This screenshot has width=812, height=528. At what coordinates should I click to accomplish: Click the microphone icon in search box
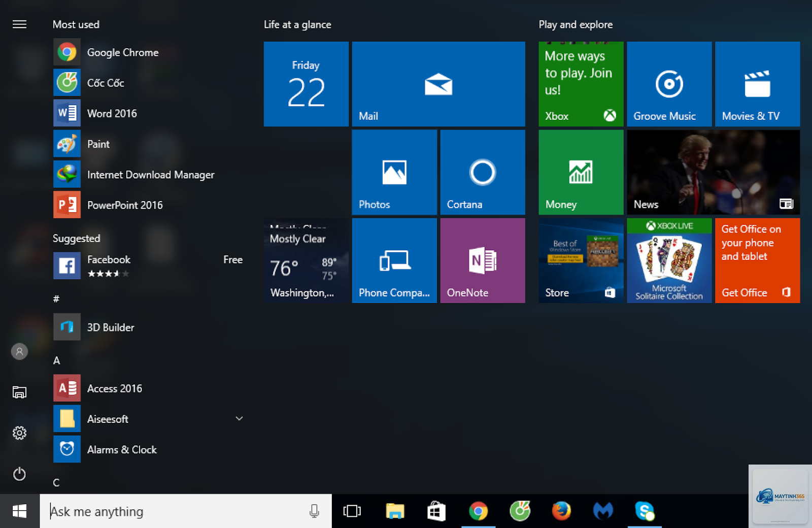pos(314,511)
